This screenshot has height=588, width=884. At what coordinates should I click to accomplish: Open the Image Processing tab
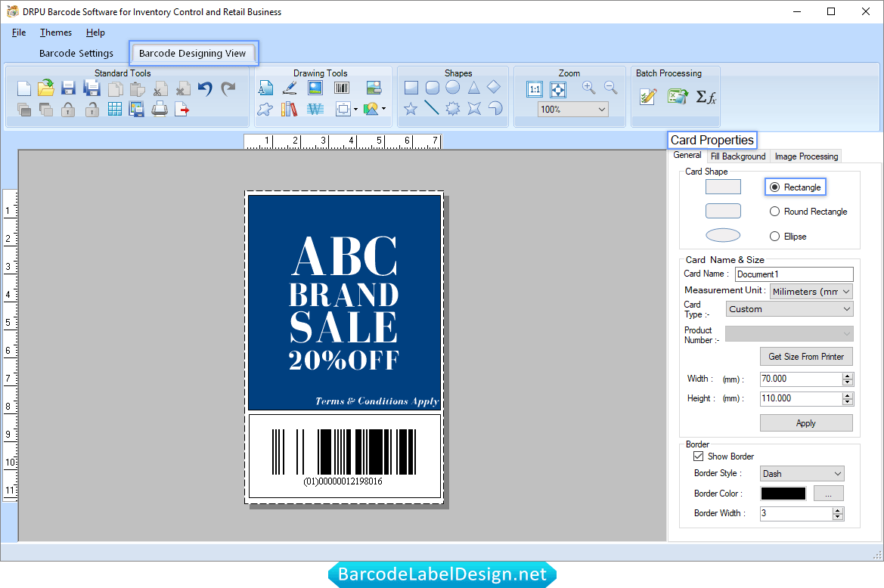click(806, 156)
